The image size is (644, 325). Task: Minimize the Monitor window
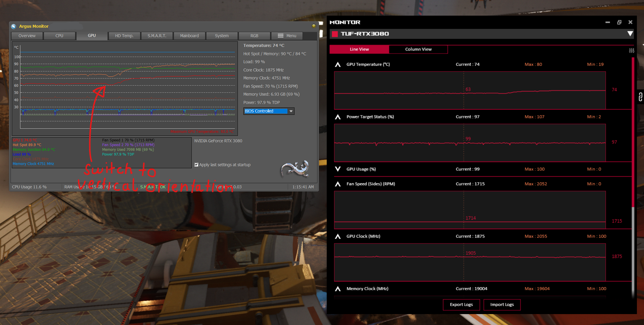(608, 22)
